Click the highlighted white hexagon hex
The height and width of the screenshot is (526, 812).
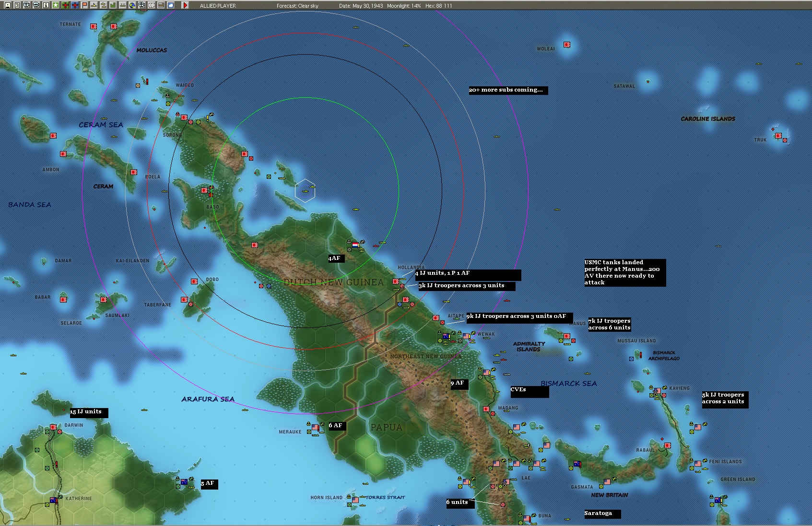point(305,191)
